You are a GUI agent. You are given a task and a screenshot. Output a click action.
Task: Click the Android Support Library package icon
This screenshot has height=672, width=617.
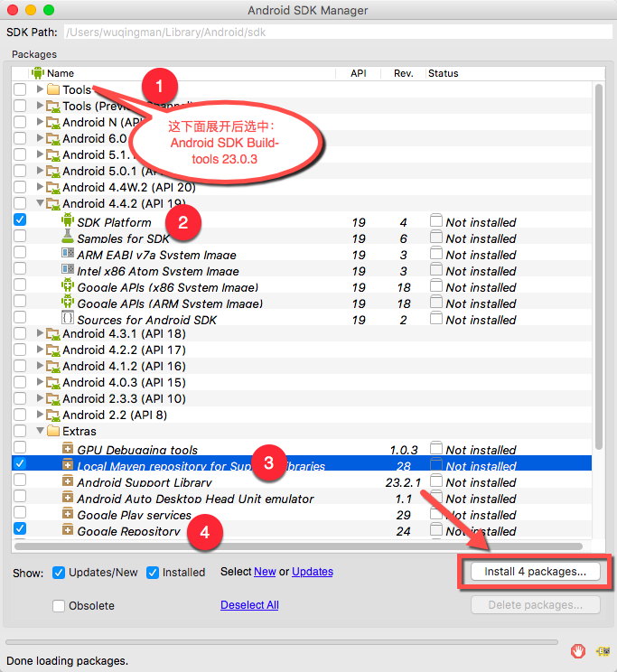[68, 481]
